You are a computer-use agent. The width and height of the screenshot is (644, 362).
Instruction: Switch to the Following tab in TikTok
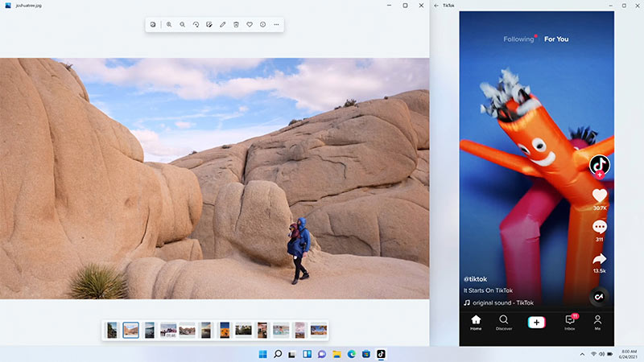(x=518, y=39)
